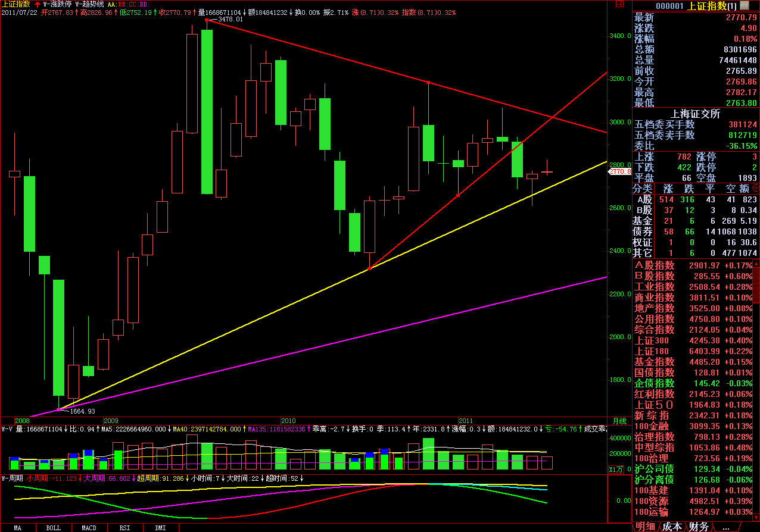Select the A股指数 row in index list
The width and height of the screenshot is (760, 532).
tap(655, 265)
